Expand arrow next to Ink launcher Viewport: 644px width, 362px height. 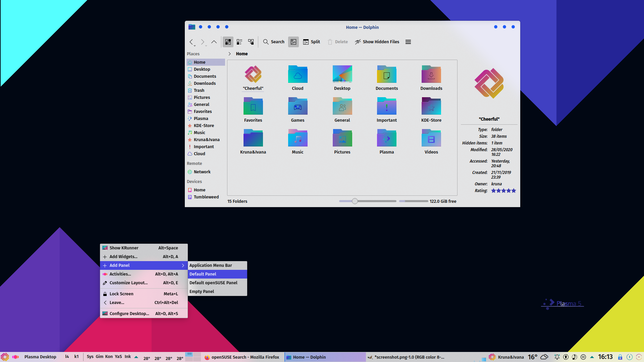pyautogui.click(x=136, y=357)
